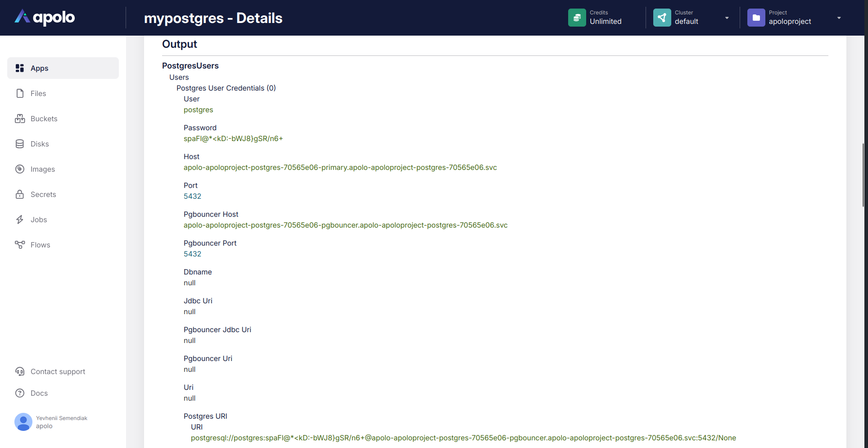This screenshot has width=868, height=448.
Task: Click the Jobs lightning bolt icon
Action: tap(20, 219)
